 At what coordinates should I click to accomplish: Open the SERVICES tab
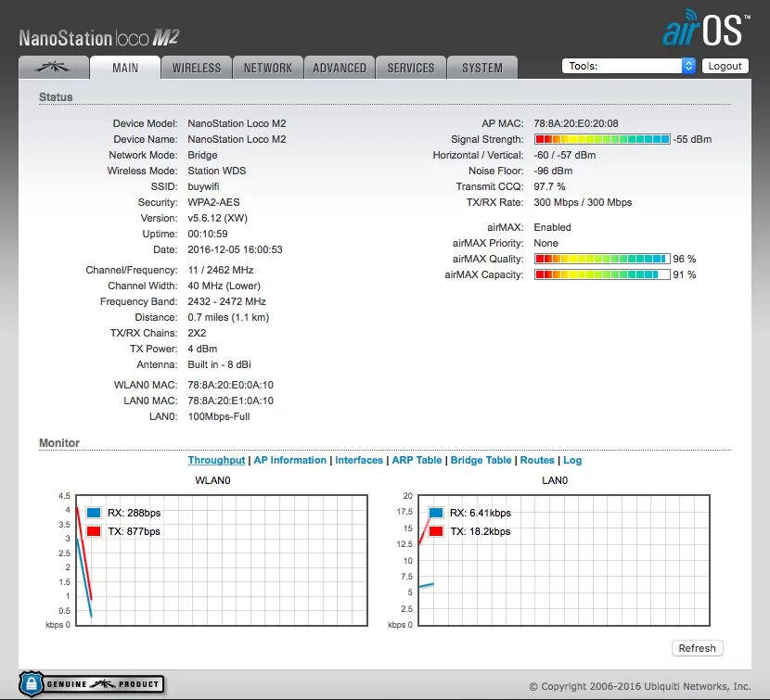[410, 67]
